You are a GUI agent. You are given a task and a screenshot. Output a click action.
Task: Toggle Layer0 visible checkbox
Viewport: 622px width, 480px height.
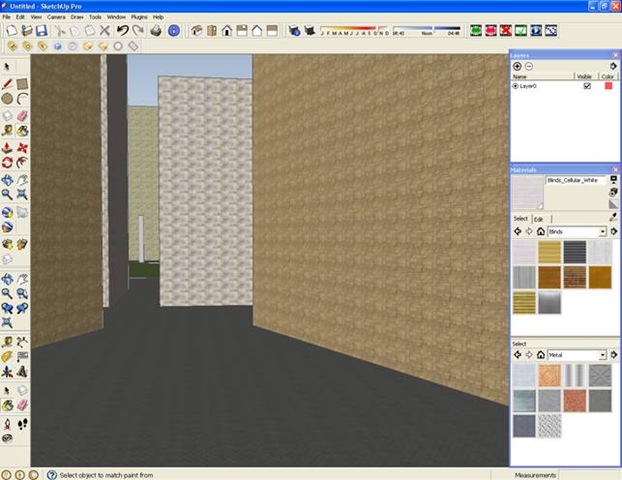(587, 86)
